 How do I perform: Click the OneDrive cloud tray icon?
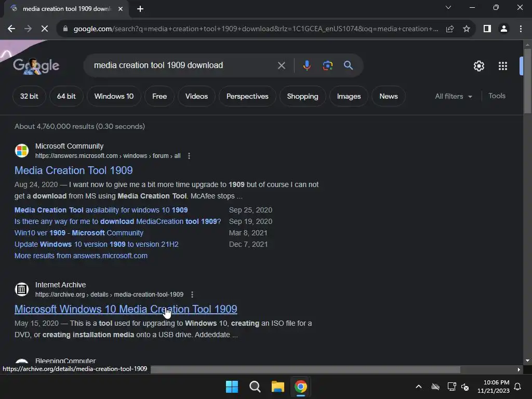click(435, 387)
